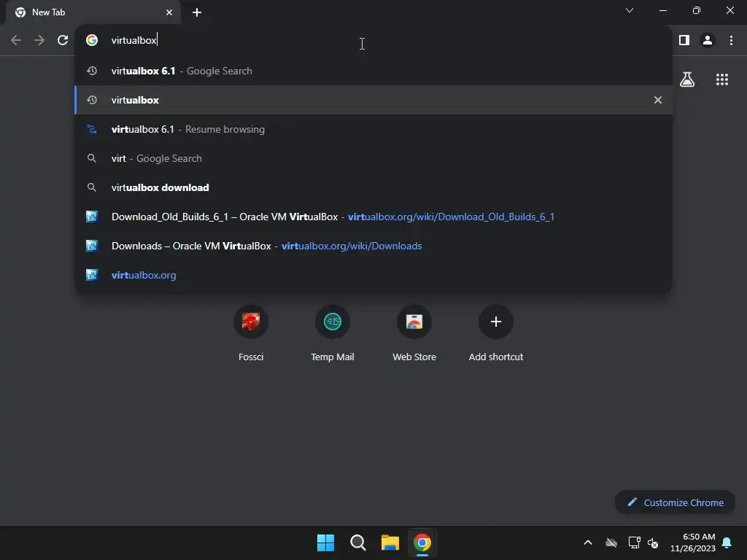Click the muted volume tray icon
The image size is (747, 560).
coord(653,542)
